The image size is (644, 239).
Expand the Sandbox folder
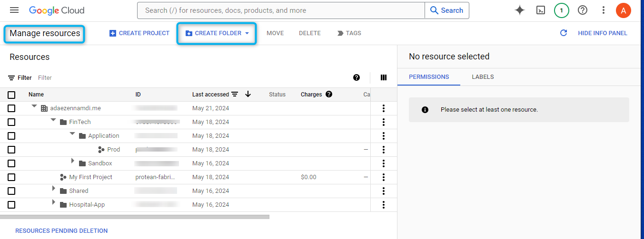[73, 162]
